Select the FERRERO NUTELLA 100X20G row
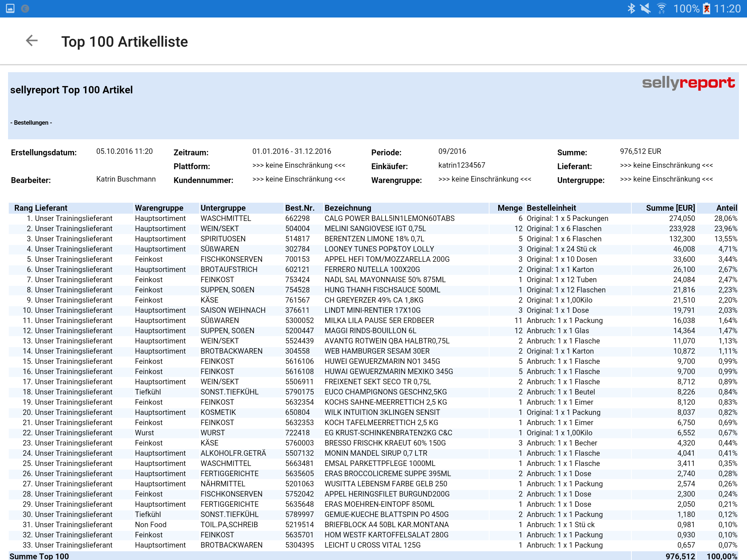Image resolution: width=747 pixels, height=560 pixels. click(x=372, y=269)
